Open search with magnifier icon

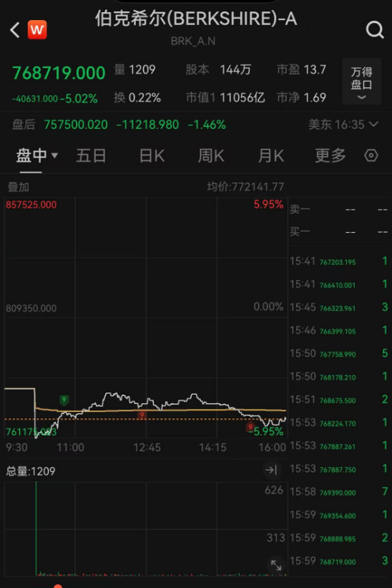tap(375, 29)
